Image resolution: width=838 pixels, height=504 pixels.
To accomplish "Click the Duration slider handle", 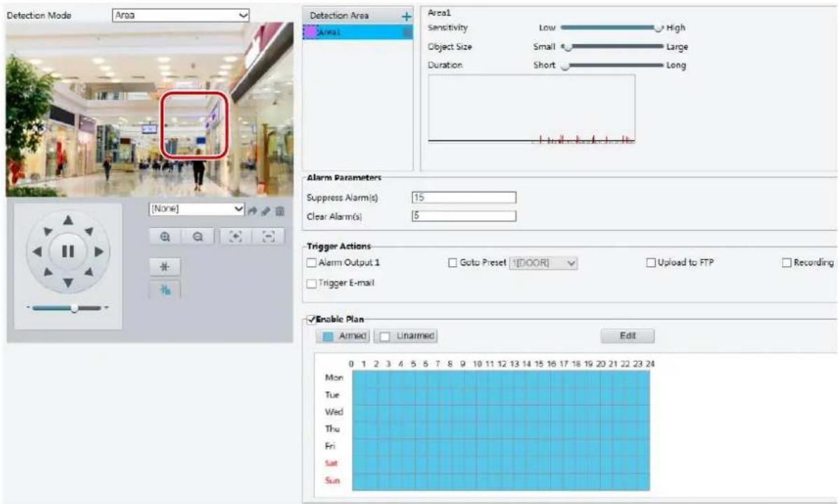I will point(565,66).
